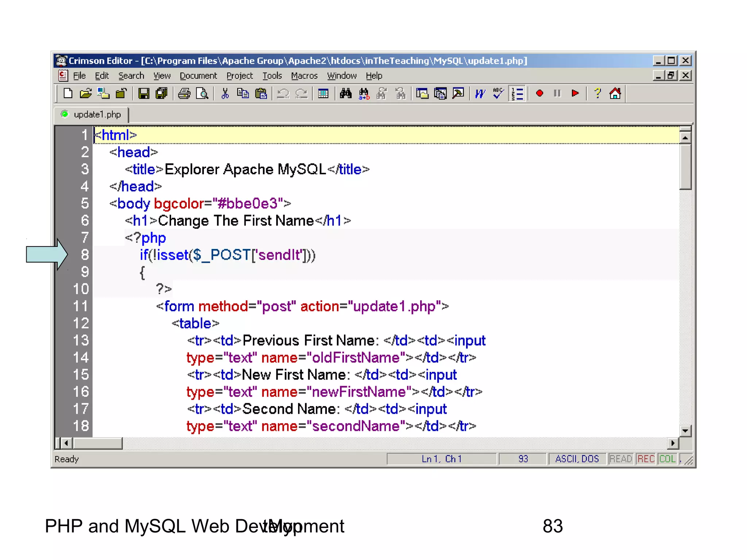747x560 pixels.
Task: Click the 'Ln 1, Ch 1' status field
Action: (x=441, y=459)
